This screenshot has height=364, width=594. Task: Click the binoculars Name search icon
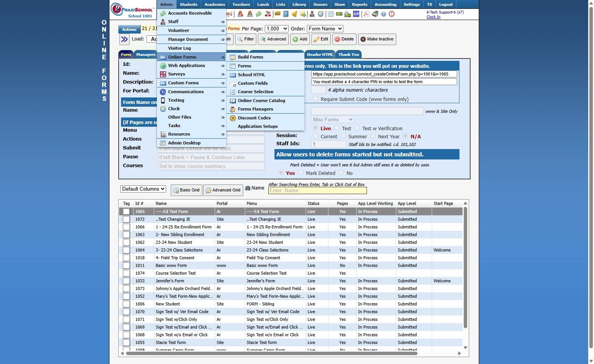pyautogui.click(x=247, y=188)
